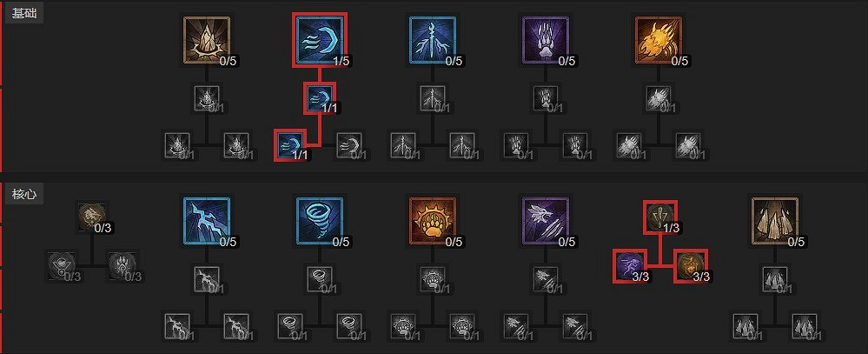
Task: Select the purple Claw paw skill
Action: [x=546, y=40]
